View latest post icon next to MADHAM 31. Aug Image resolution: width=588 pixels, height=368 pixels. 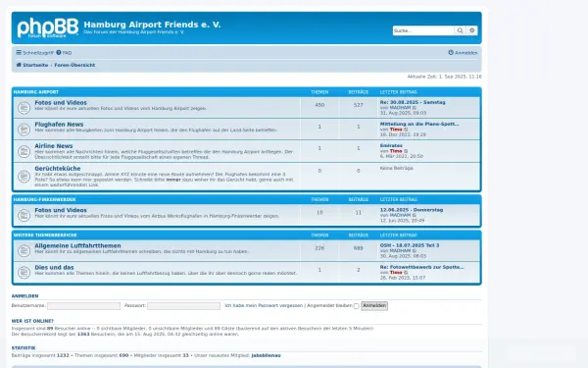coord(415,108)
